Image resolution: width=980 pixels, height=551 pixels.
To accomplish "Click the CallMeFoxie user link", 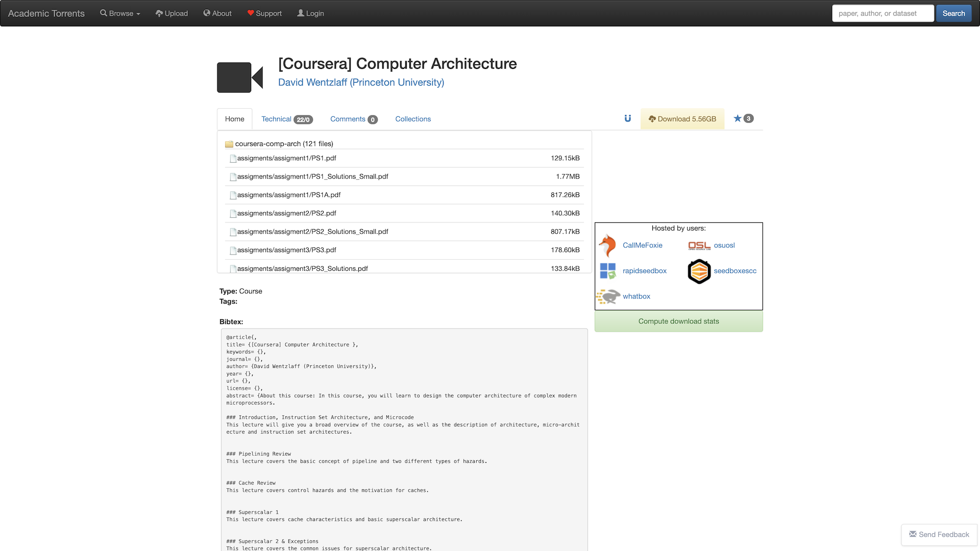I will click(x=642, y=245).
